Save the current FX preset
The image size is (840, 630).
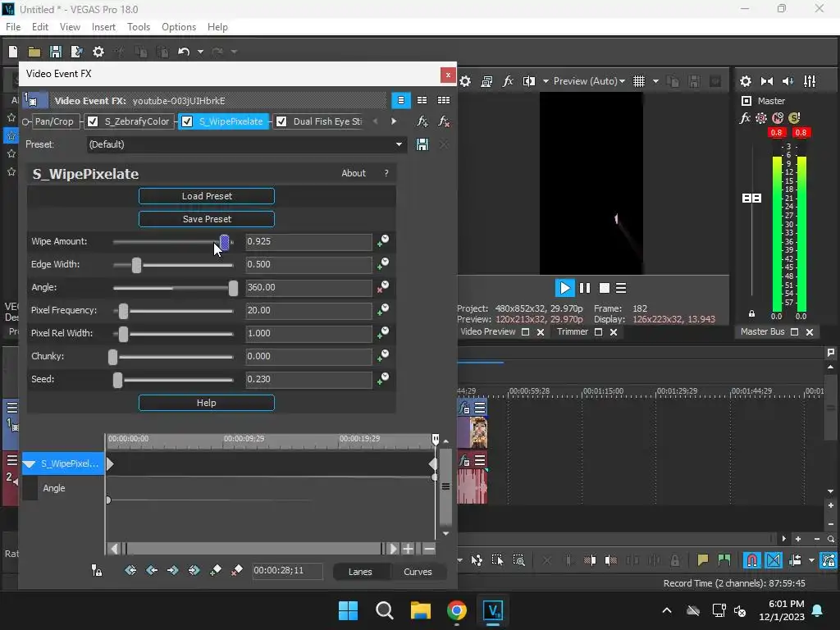coord(422,144)
